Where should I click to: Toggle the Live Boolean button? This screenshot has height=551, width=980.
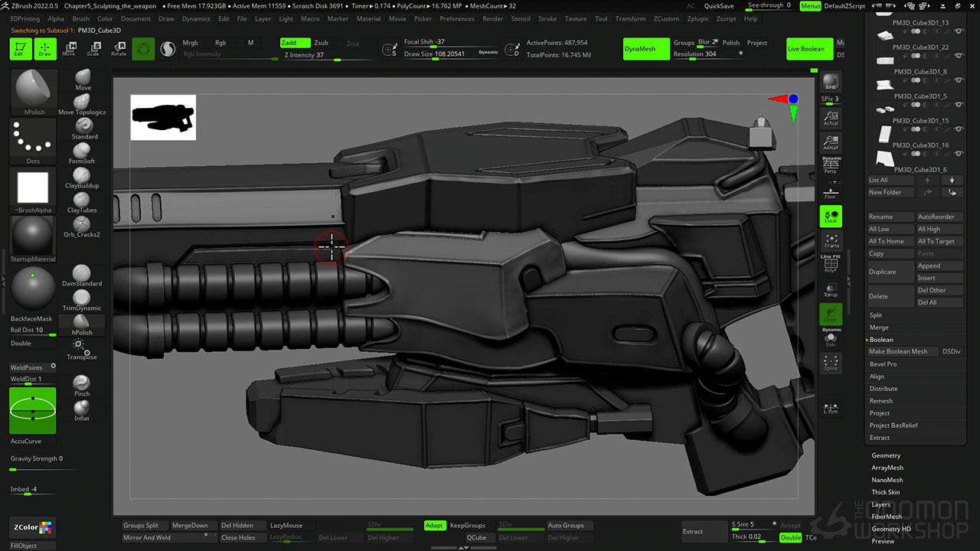(x=806, y=49)
